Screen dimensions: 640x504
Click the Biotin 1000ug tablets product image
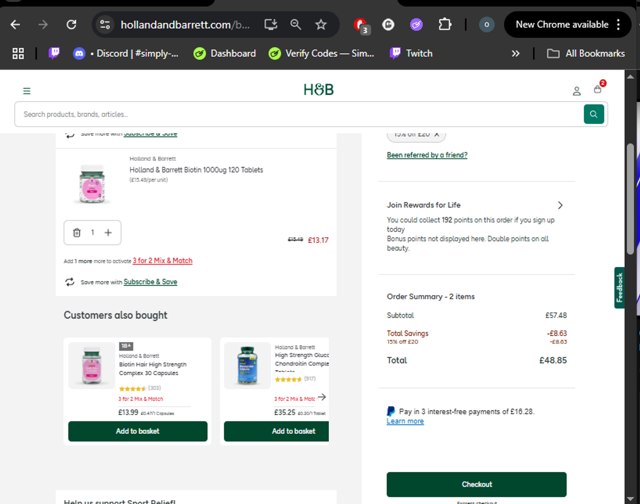[x=92, y=184]
